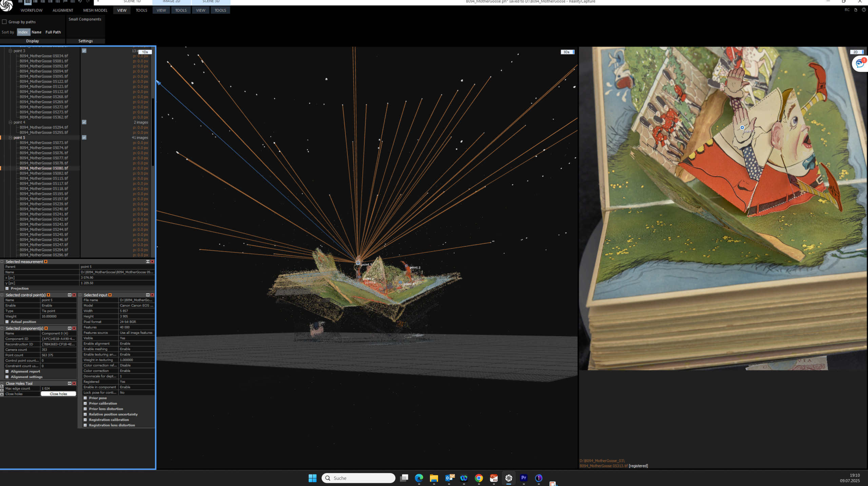Pin the Selected measurement panel
Image resolution: width=868 pixels, height=486 pixels.
point(46,262)
